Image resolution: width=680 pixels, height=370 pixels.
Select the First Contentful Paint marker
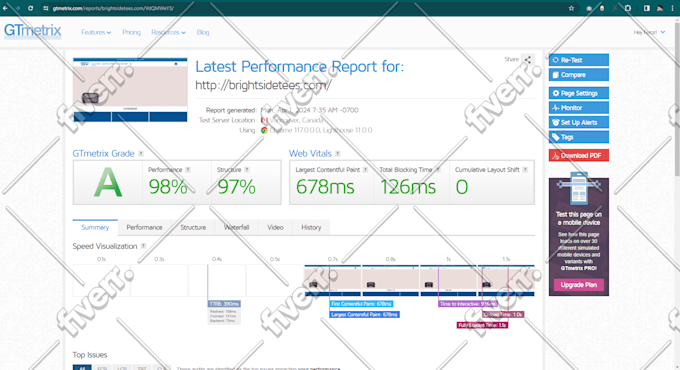click(x=361, y=304)
